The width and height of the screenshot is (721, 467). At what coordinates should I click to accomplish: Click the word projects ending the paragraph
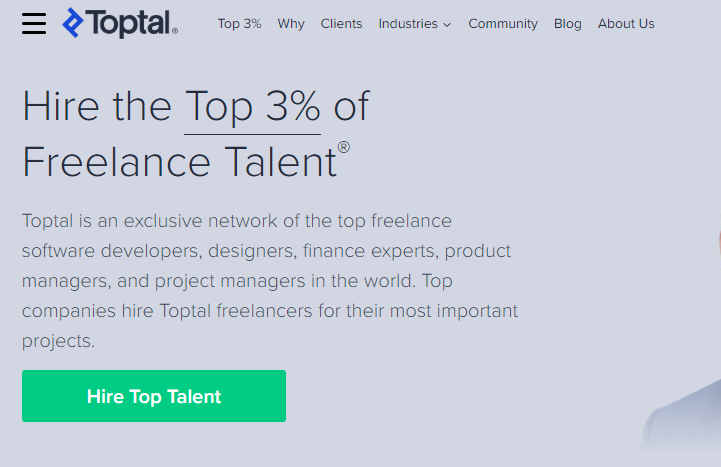click(x=58, y=340)
